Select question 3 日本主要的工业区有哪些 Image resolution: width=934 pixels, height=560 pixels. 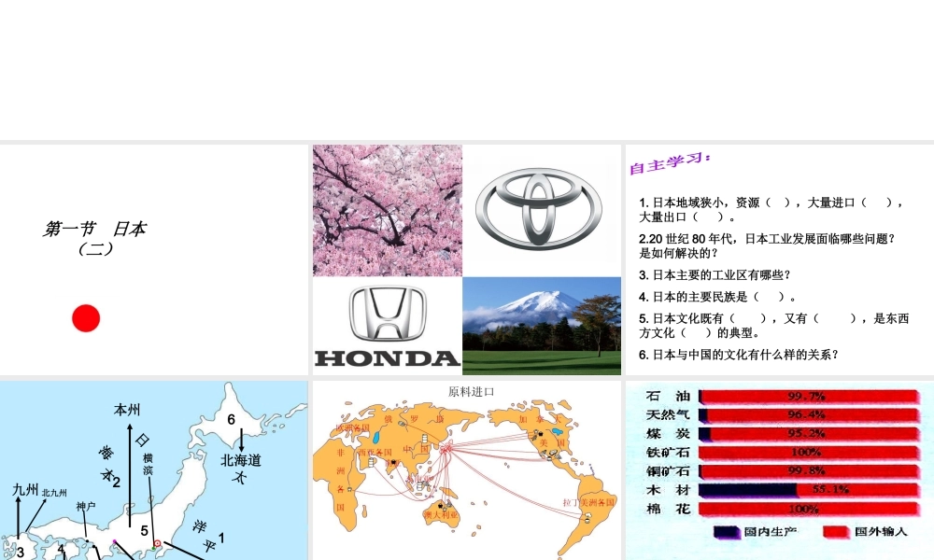715,275
